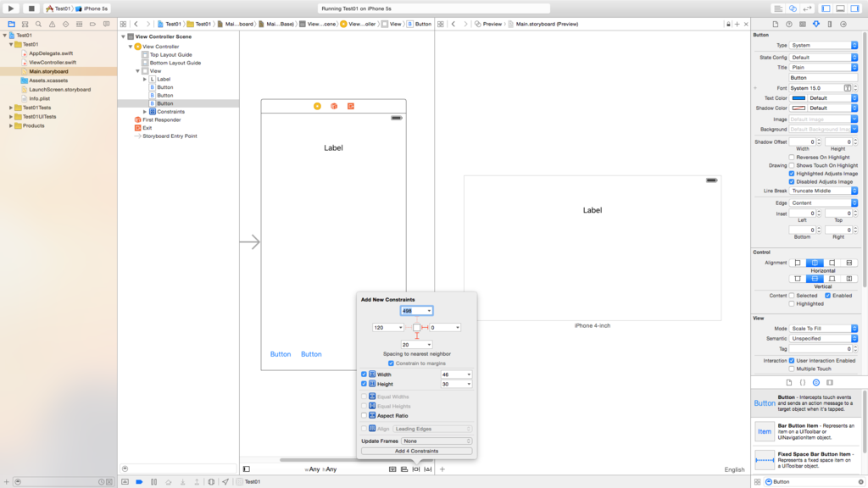Toggle the document outline sidebar
The width and height of the screenshot is (868, 488).
click(x=247, y=469)
